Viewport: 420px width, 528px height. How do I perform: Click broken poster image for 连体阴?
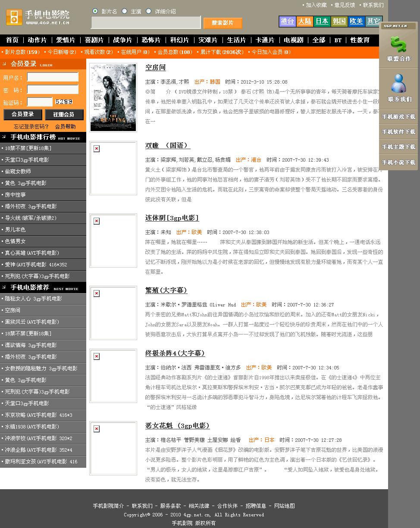click(x=113, y=240)
